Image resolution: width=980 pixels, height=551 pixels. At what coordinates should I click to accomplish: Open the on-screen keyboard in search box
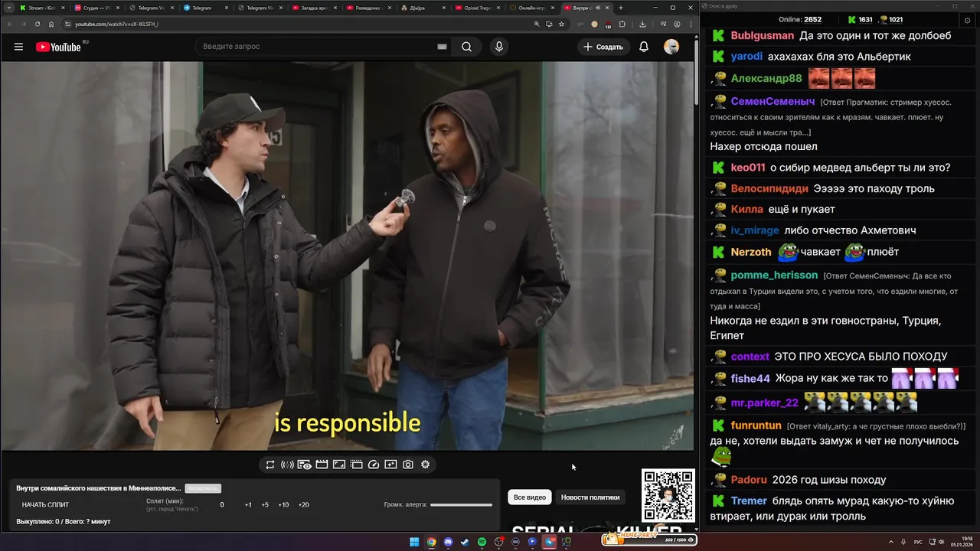tap(442, 47)
